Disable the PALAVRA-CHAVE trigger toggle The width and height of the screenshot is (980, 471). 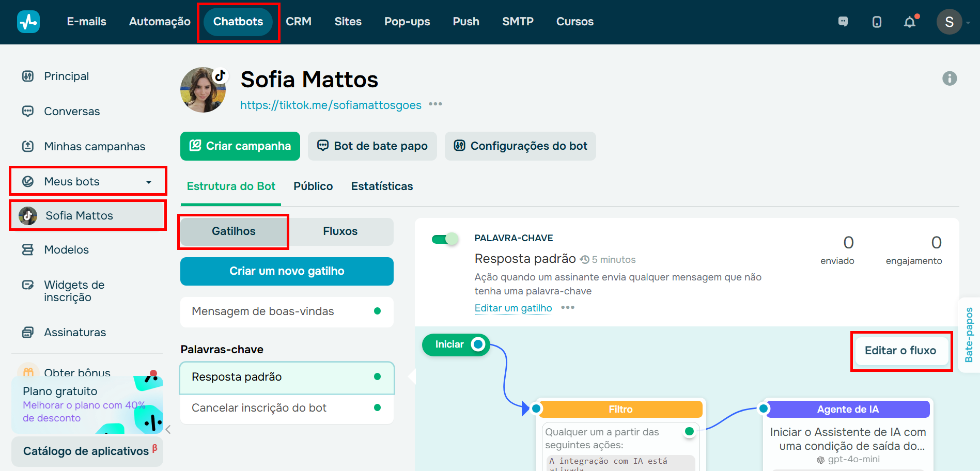[445, 239]
